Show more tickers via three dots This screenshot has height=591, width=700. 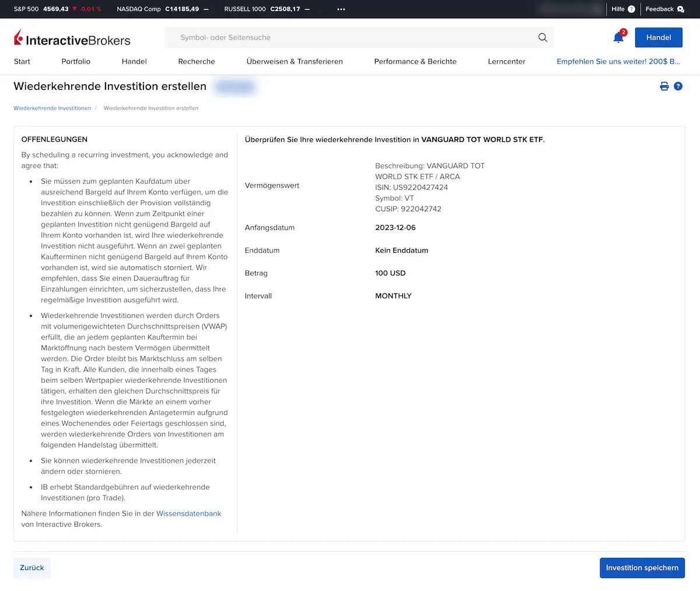tap(341, 9)
